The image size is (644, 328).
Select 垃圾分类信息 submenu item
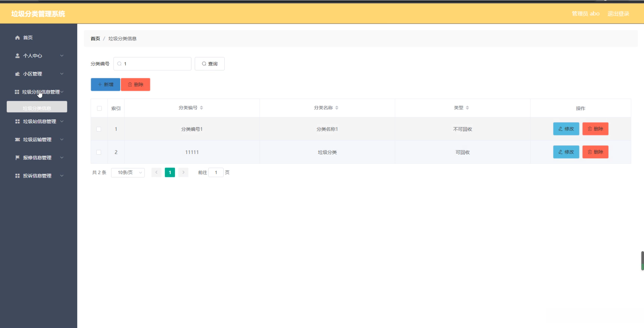[37, 107]
